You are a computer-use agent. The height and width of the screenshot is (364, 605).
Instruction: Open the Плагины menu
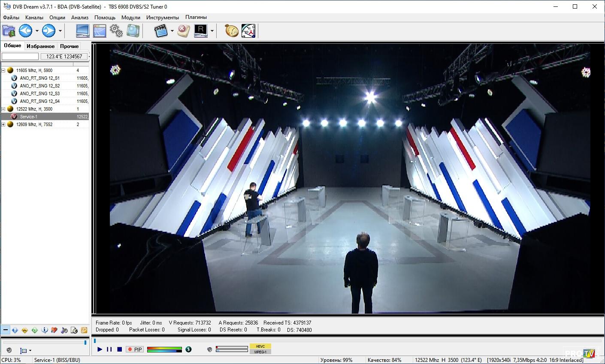coord(196,18)
